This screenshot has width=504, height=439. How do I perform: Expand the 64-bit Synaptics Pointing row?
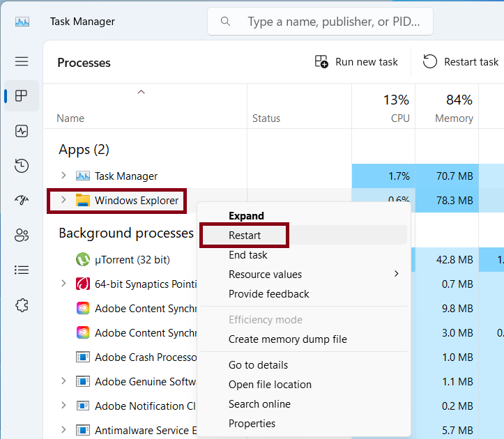pyautogui.click(x=63, y=284)
